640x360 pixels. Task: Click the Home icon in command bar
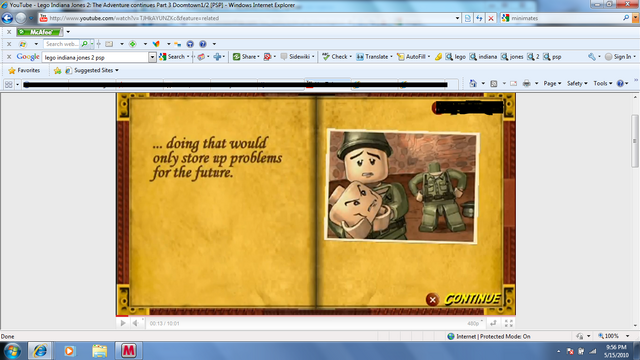[x=473, y=83]
